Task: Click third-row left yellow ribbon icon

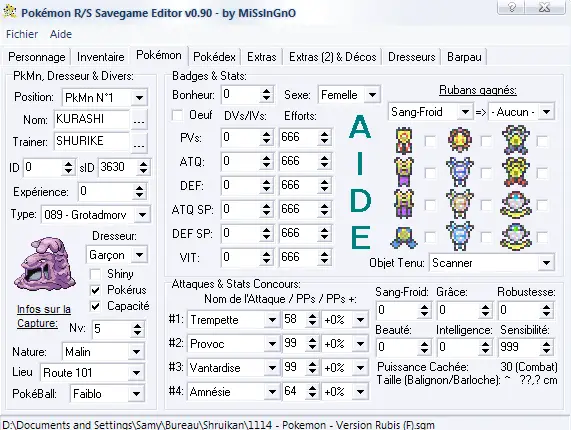Action: coord(404,204)
